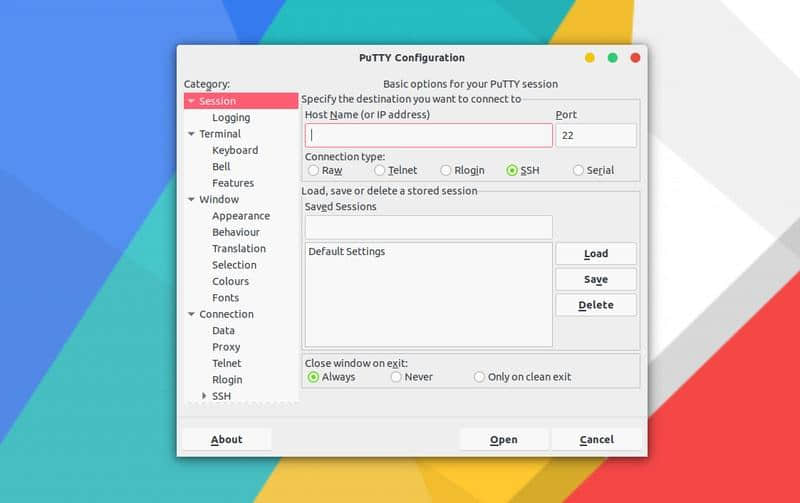Expand the SSH subcategory arrow

[x=204, y=396]
